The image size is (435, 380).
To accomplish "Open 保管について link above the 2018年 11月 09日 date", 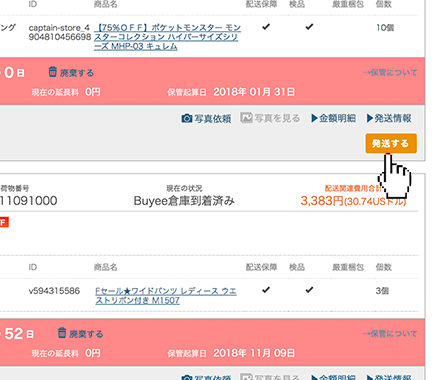I will click(x=390, y=334).
